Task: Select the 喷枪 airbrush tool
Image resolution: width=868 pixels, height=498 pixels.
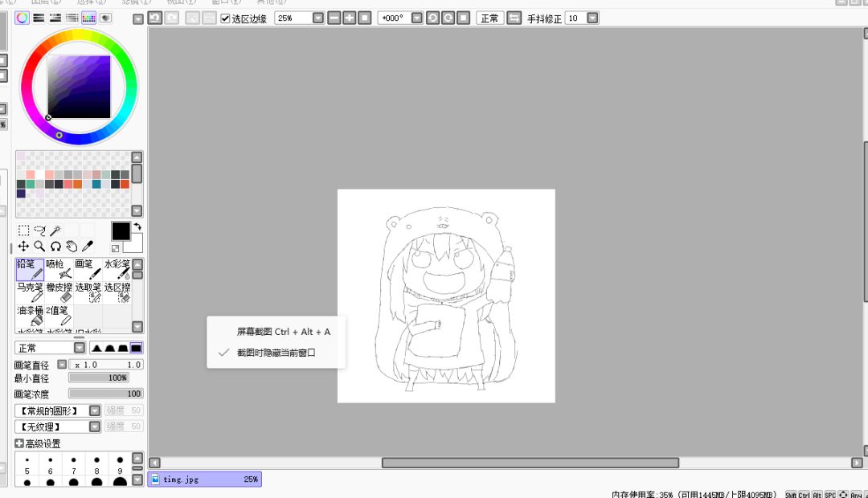Action: [59, 269]
